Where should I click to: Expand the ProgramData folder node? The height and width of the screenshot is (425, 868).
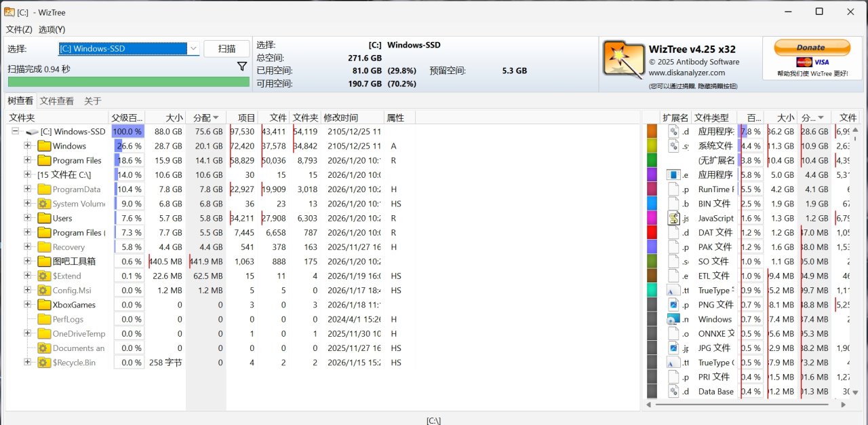27,189
